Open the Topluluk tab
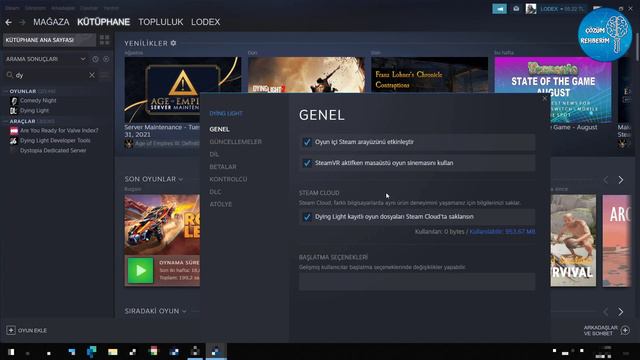 coord(161,22)
